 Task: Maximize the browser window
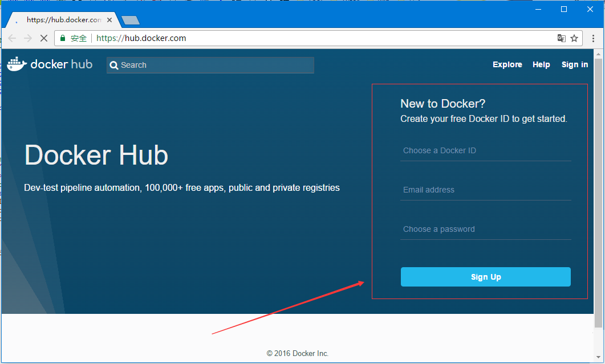(x=564, y=9)
